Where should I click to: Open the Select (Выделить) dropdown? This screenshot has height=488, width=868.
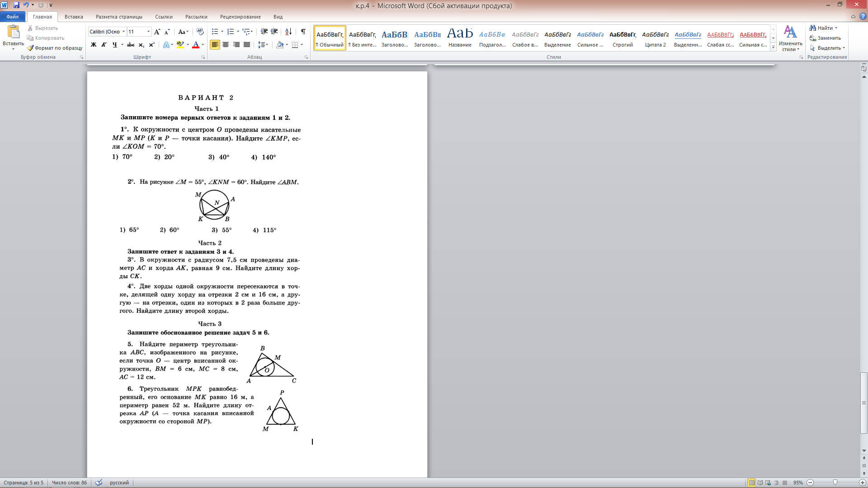[827, 48]
